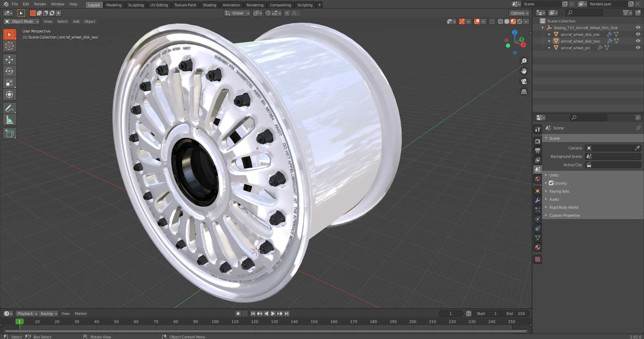This screenshot has width=644, height=339.
Task: Expand aircraf_wheel_pin in the outliner
Action: point(549,48)
